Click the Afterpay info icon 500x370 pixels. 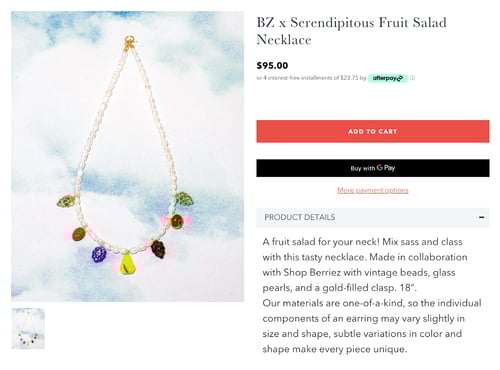[x=413, y=78]
